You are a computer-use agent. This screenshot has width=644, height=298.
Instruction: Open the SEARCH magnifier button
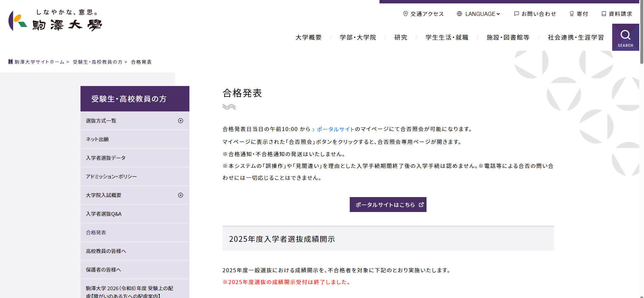point(625,37)
